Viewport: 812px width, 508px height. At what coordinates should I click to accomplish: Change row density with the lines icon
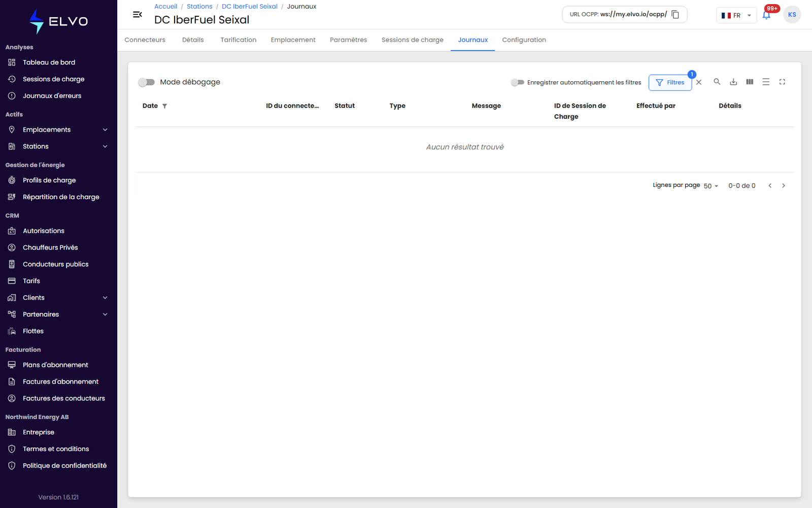[766, 82]
